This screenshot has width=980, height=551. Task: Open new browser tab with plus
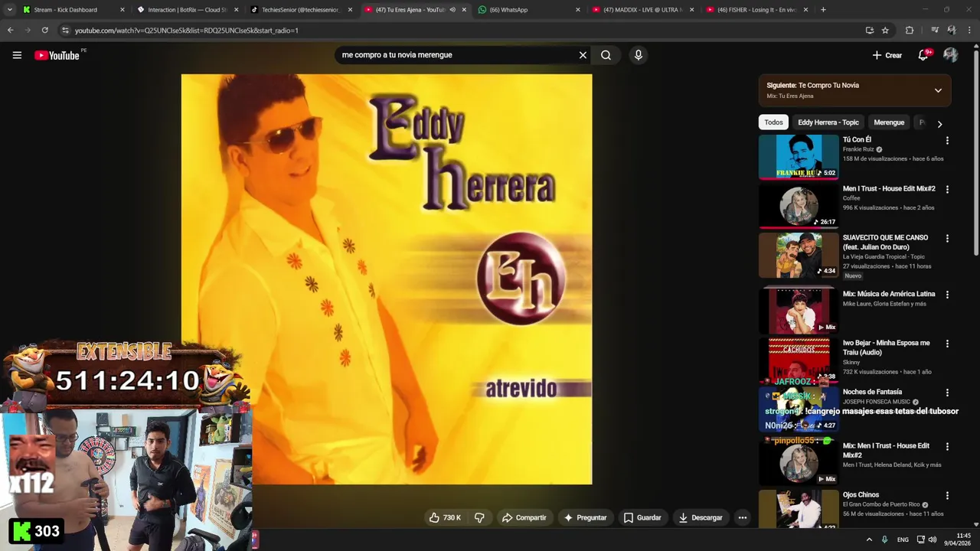pyautogui.click(x=823, y=10)
